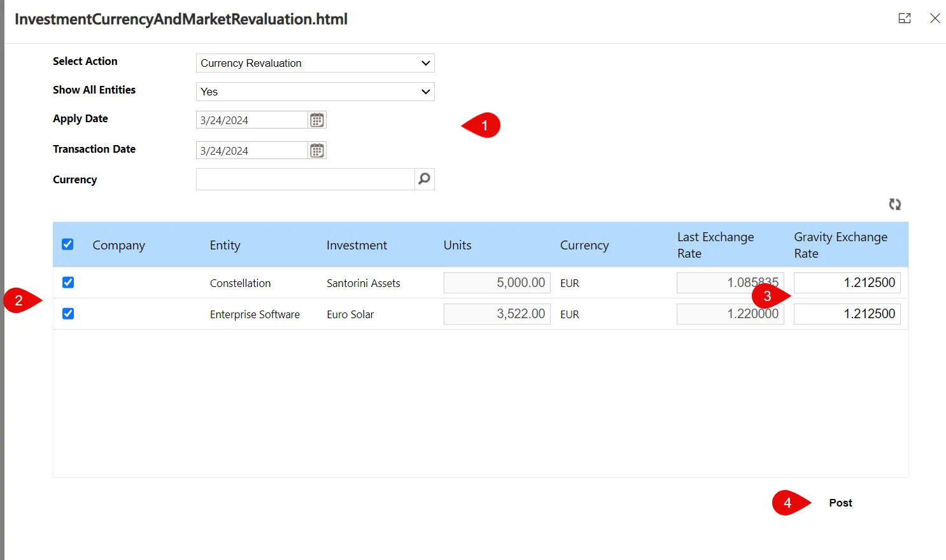Click the InvestmentCurrencyAndMarketRevaluation.html title
This screenshot has width=946, height=560.
181,19
